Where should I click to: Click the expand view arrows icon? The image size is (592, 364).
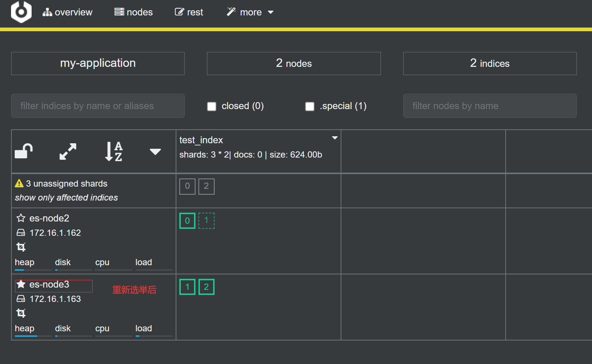coord(68,151)
